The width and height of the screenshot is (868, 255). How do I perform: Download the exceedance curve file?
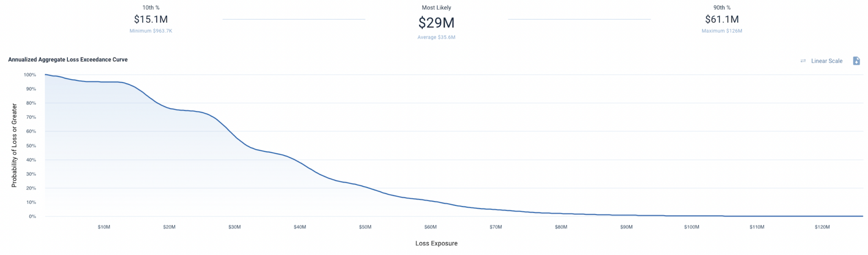click(856, 61)
